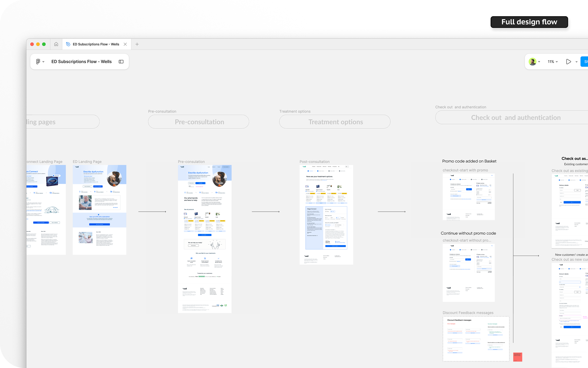Click the red sticky note on canvas
This screenshot has width=588, height=368.
pos(518,357)
